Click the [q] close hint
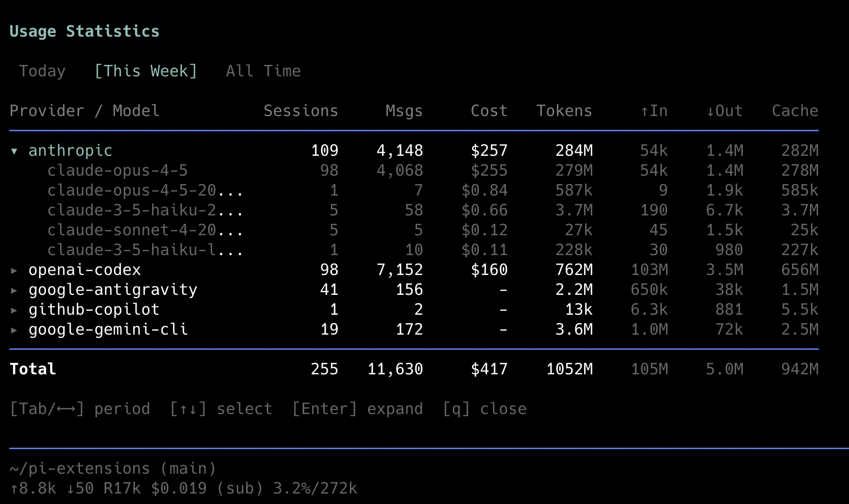The height and width of the screenshot is (504, 849). click(x=484, y=409)
